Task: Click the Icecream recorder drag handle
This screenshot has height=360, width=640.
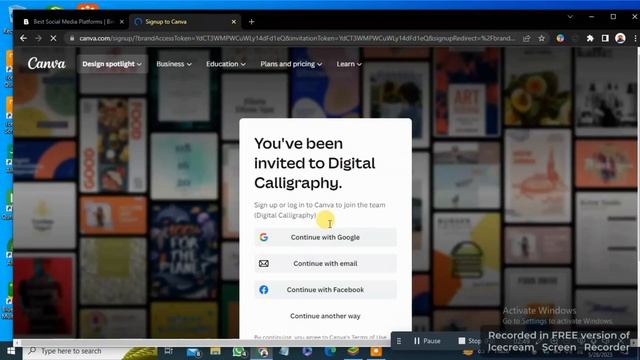Action: (x=399, y=341)
